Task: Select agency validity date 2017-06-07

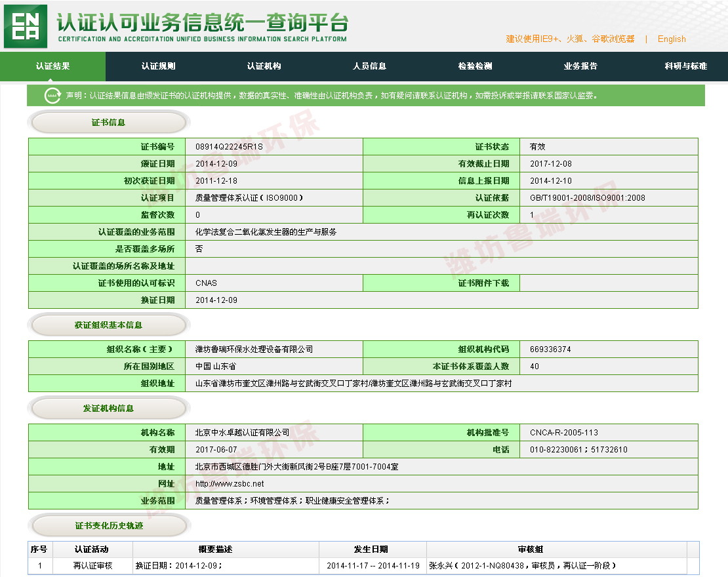Action: (216, 450)
